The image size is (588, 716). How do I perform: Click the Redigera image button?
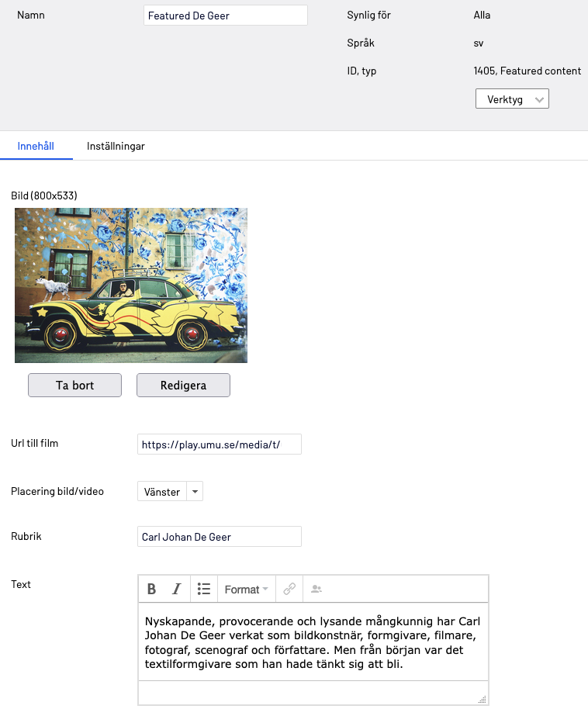(x=184, y=386)
